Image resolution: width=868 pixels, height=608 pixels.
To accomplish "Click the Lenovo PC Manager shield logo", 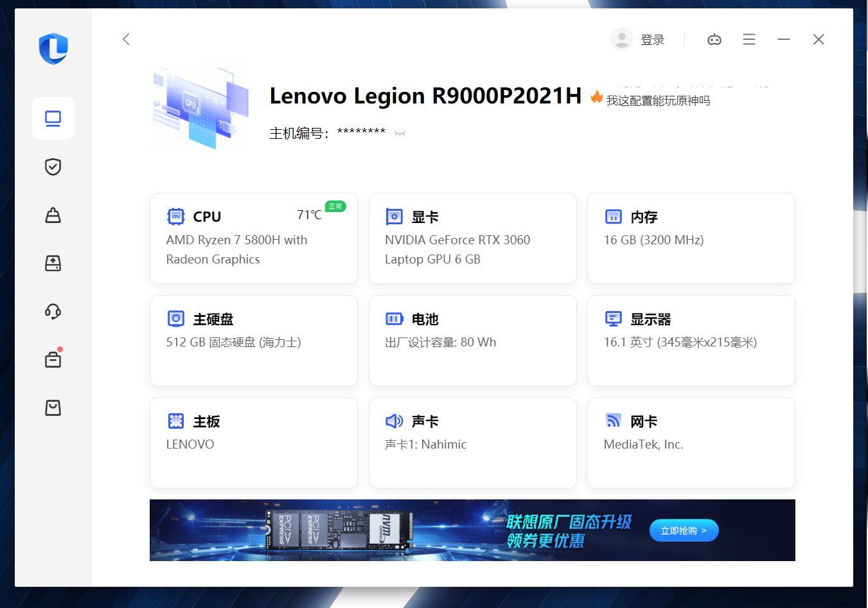I will coord(53,49).
